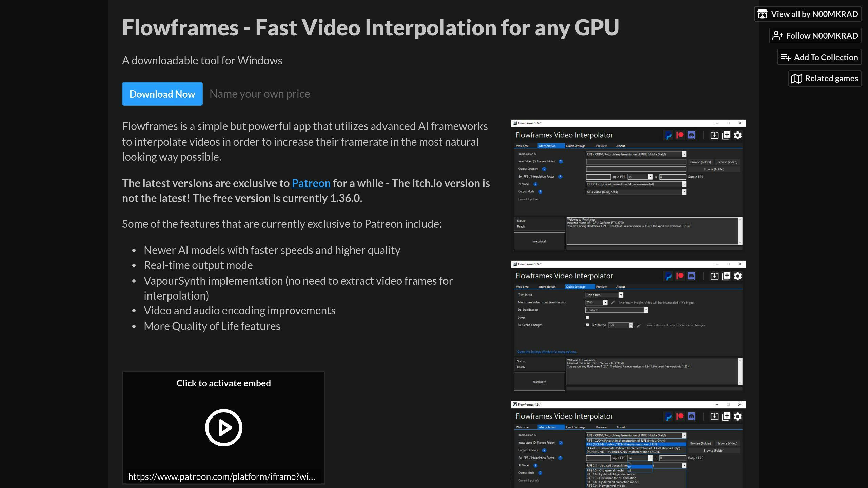The width and height of the screenshot is (868, 488).
Task: Open the Patreon link in the description
Action: coord(311,183)
